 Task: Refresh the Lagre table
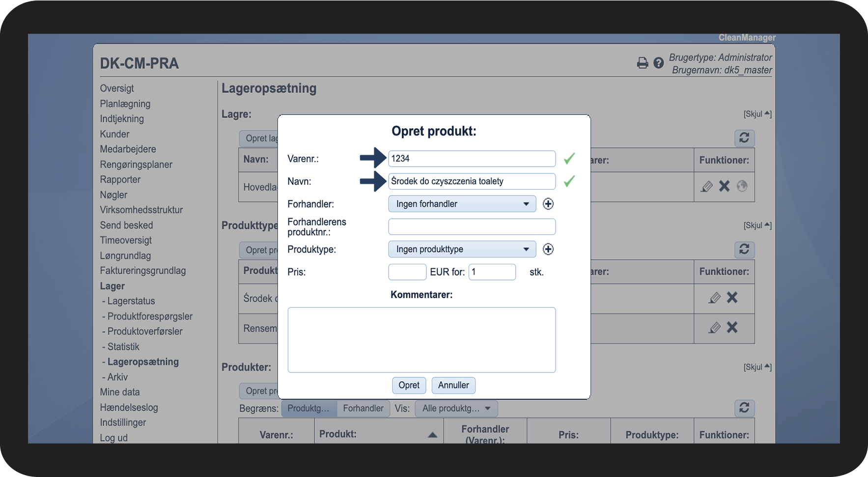(744, 138)
